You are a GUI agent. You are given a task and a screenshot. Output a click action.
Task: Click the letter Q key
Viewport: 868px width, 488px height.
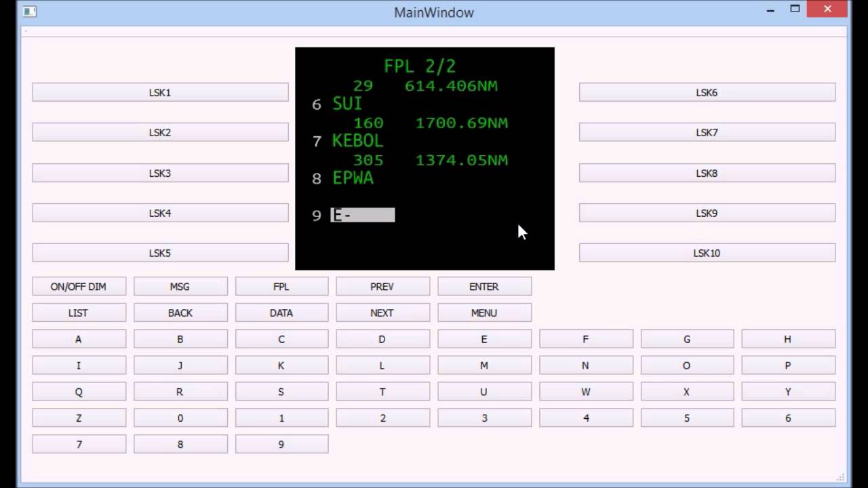coord(79,392)
